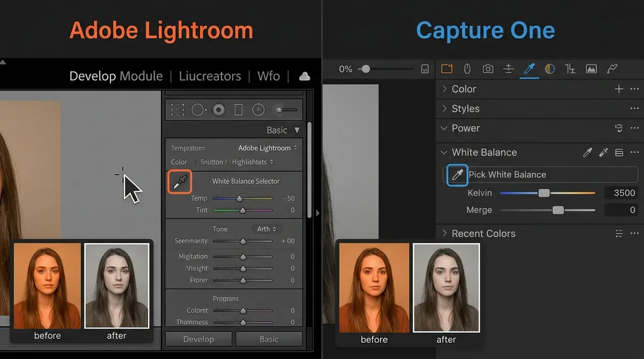
Task: Open the Highlishtets dropdown in Color row
Action: tap(253, 162)
